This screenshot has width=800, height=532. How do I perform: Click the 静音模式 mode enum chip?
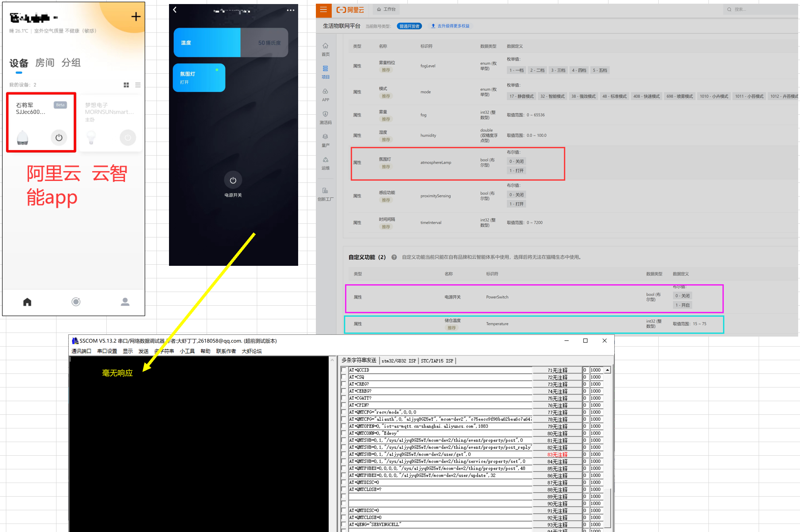tap(521, 96)
